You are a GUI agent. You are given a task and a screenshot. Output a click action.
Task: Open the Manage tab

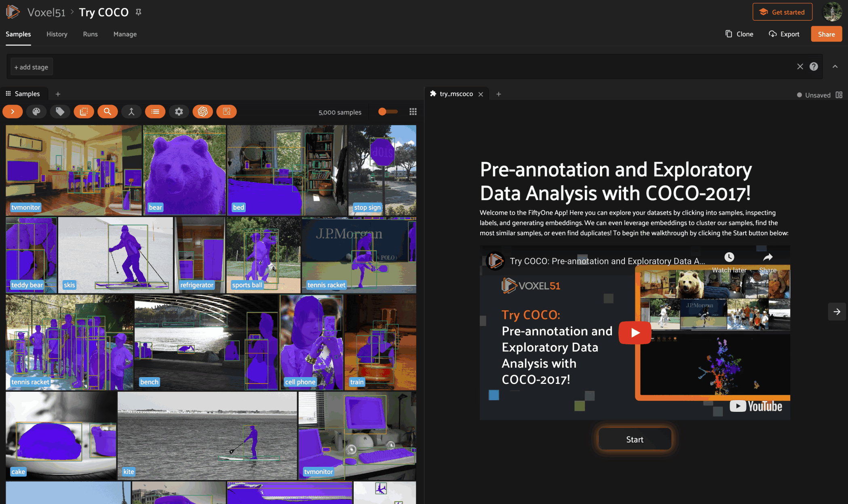point(125,34)
